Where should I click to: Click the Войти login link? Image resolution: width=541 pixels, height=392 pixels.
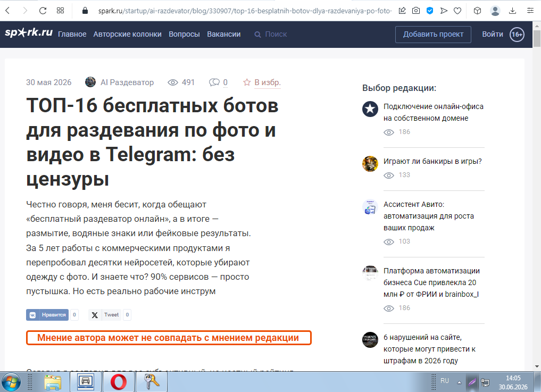(493, 34)
